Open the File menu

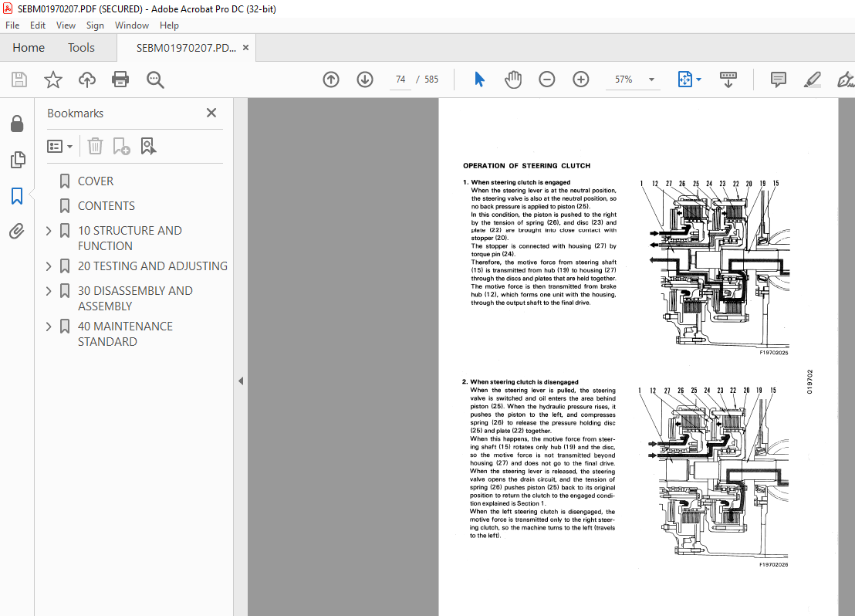[12, 25]
